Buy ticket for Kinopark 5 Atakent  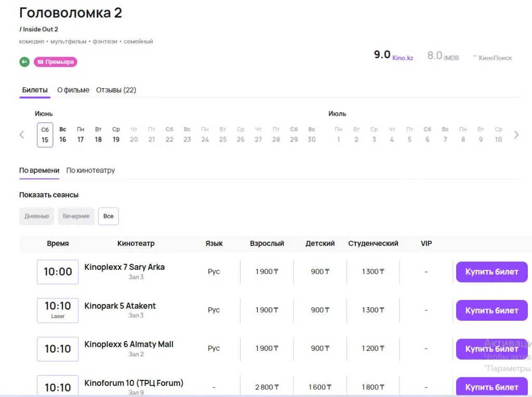tap(491, 310)
